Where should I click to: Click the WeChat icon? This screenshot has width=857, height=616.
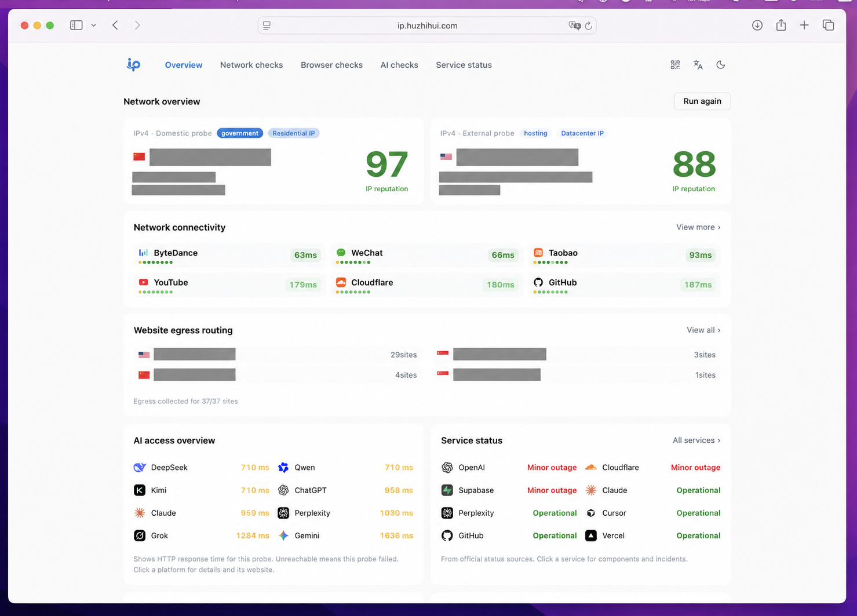click(x=341, y=253)
